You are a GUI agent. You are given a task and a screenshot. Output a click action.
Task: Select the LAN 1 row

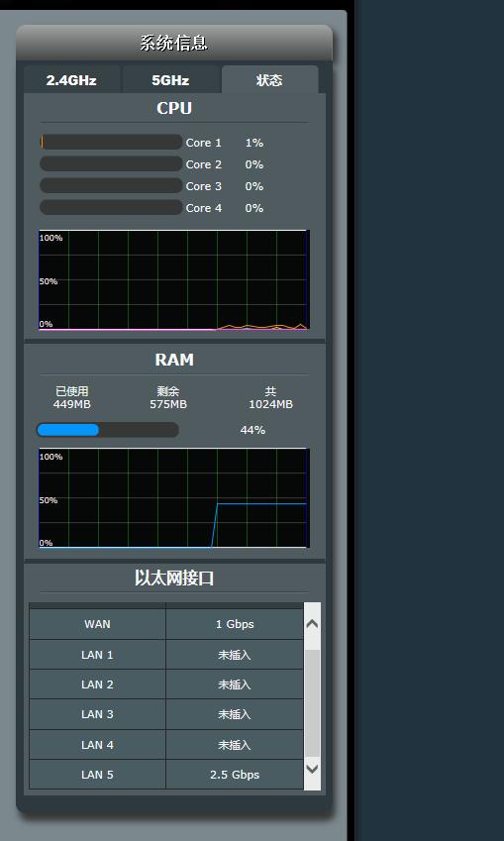click(166, 655)
